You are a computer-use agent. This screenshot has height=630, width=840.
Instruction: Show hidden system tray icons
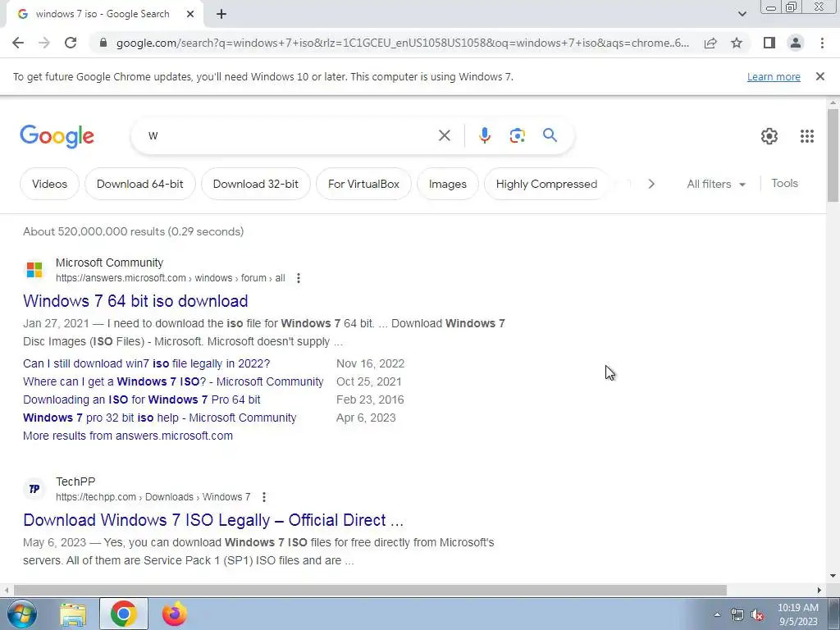[717, 614]
